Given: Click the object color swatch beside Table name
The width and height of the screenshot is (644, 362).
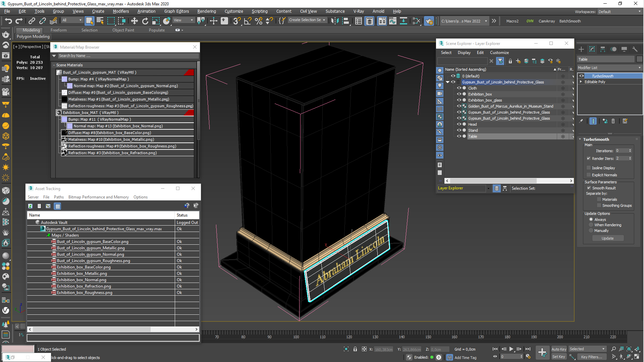Looking at the screenshot, I should 639,59.
